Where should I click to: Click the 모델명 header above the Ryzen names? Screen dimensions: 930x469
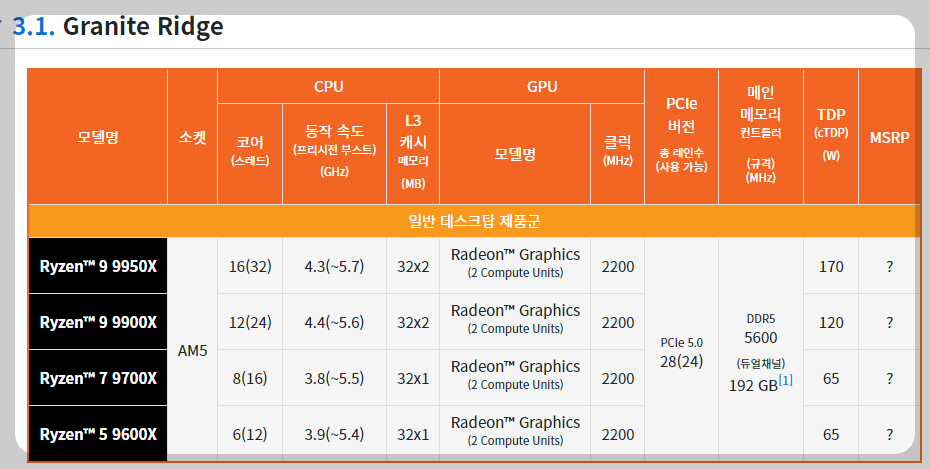pos(98,137)
